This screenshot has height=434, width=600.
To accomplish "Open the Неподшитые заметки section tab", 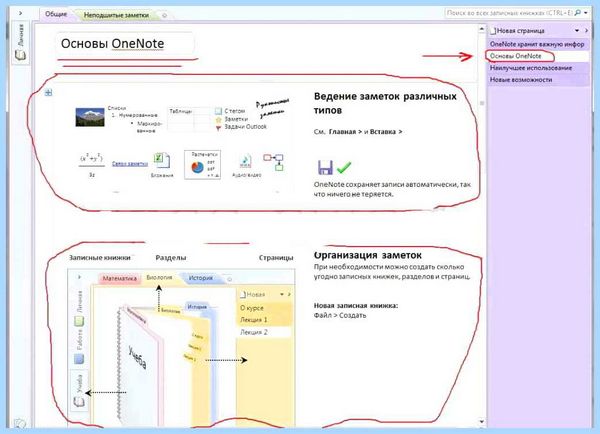I will (116, 15).
